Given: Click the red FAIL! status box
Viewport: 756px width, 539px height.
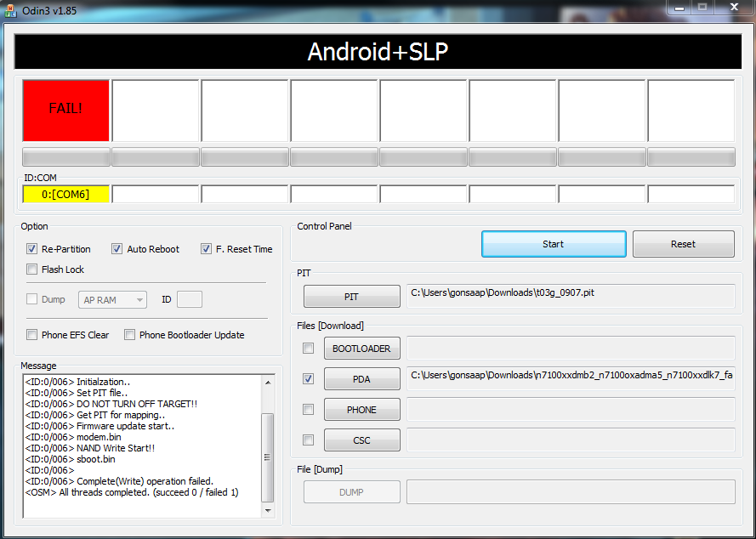Looking at the screenshot, I should 65,111.
